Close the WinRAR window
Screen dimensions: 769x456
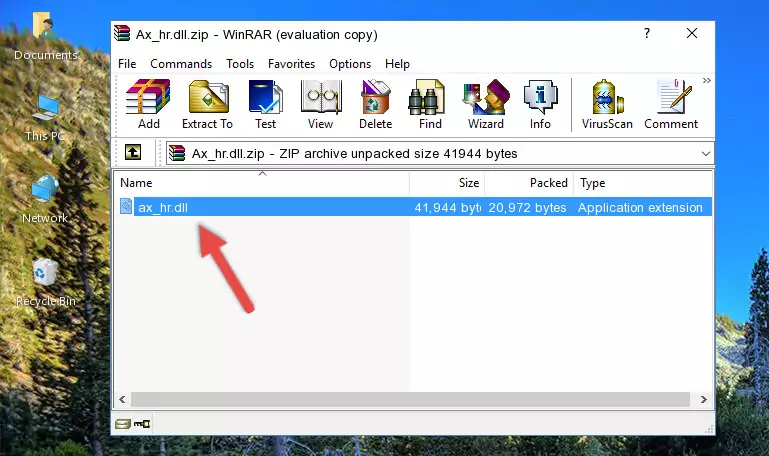[692, 33]
